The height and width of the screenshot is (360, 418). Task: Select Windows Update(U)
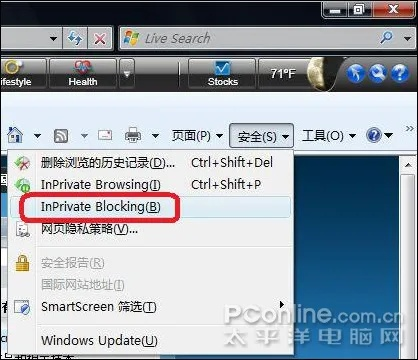click(x=151, y=341)
